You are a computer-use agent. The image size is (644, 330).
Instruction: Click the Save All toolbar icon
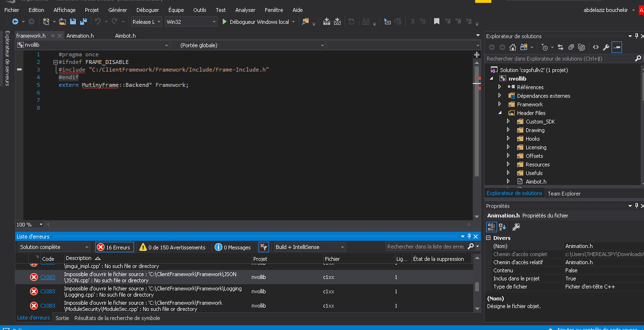(83, 21)
